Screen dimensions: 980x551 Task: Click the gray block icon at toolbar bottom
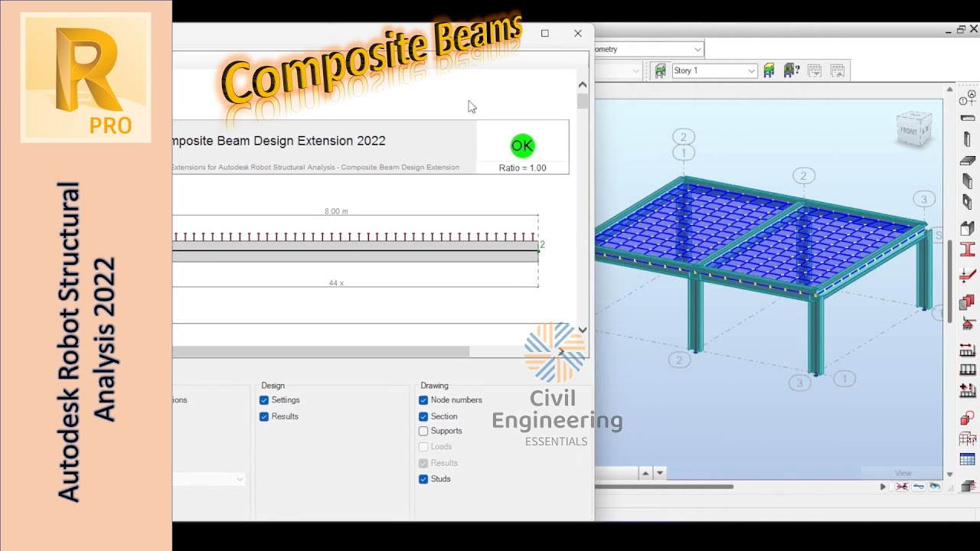[x=968, y=486]
